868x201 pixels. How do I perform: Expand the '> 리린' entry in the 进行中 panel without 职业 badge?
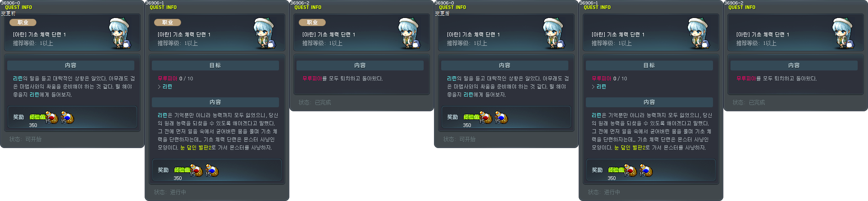(x=599, y=87)
